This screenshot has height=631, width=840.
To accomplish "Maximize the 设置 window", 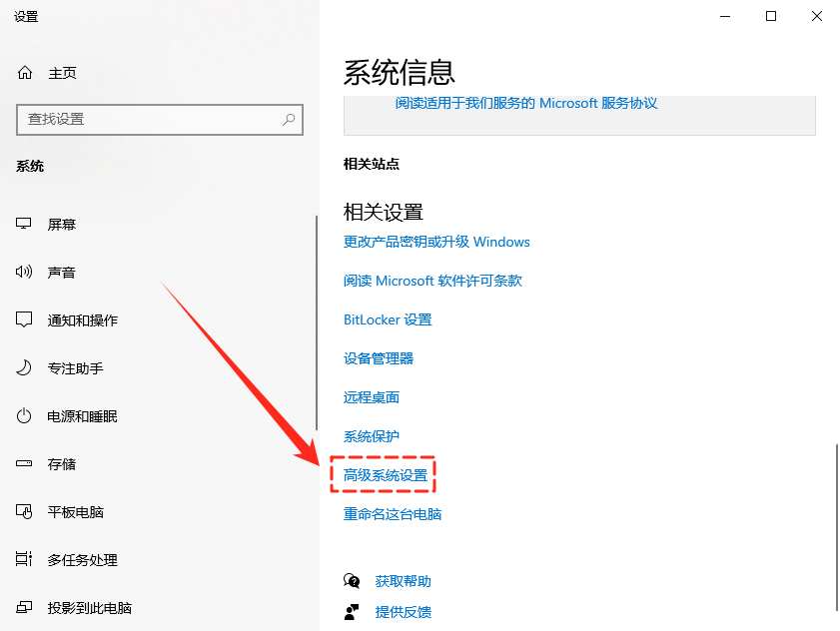I will tap(771, 16).
